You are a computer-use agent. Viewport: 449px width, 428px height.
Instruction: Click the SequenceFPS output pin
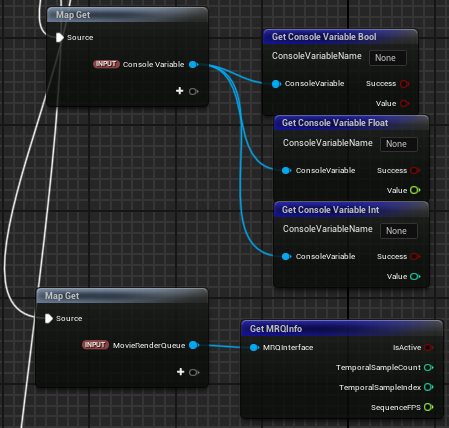429,407
